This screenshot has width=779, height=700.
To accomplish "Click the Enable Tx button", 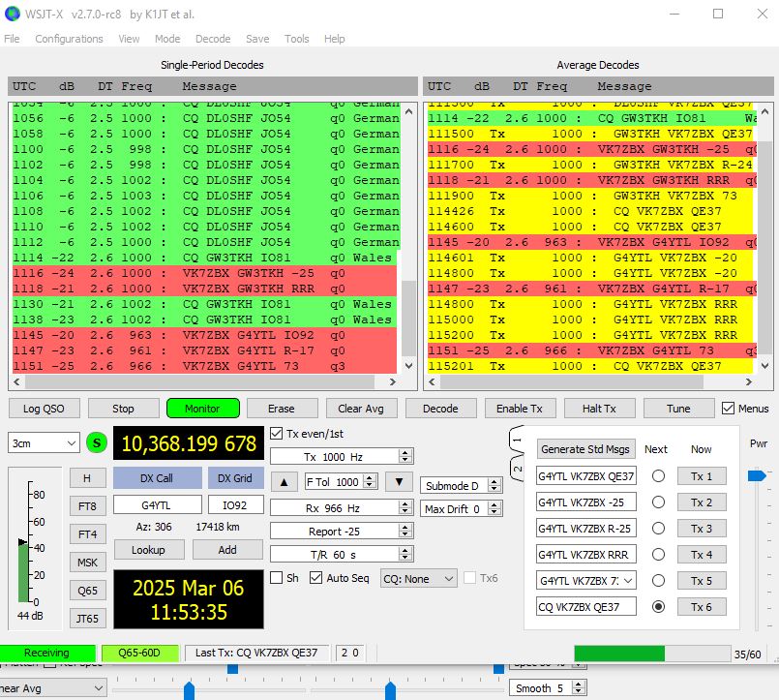I will 520,409.
